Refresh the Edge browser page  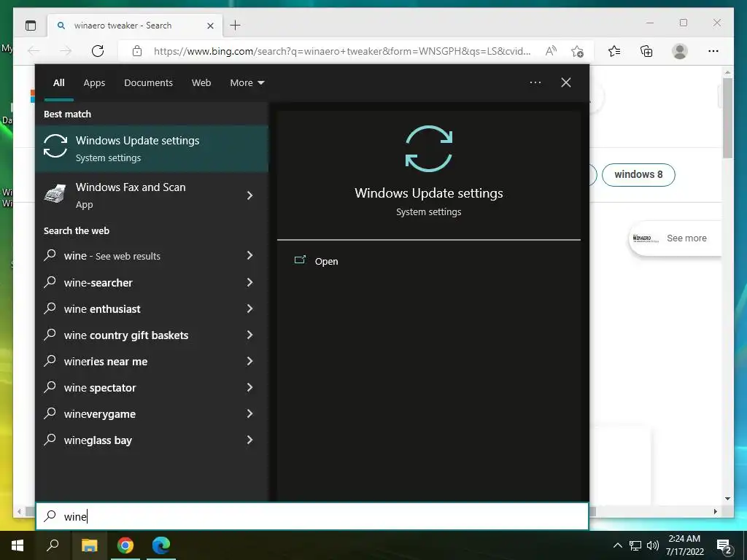pyautogui.click(x=98, y=51)
